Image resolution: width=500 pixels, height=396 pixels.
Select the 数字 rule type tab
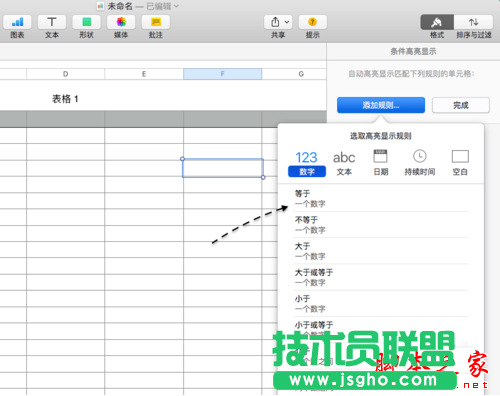tap(307, 163)
